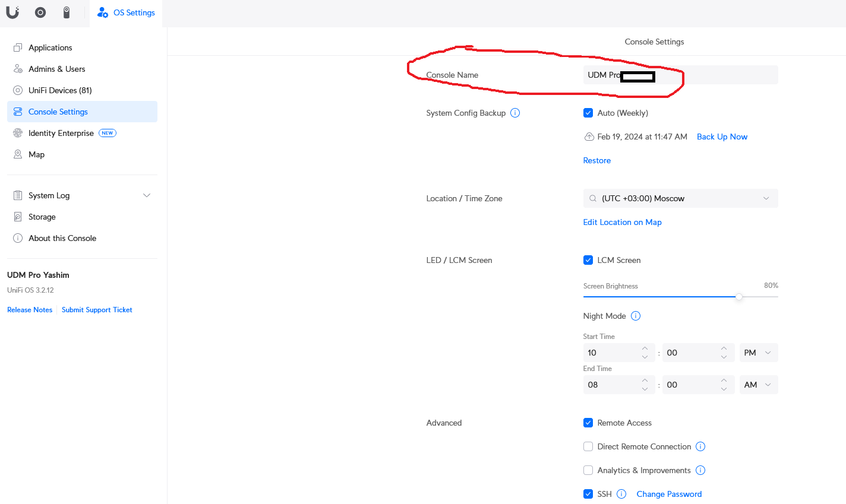The image size is (846, 504).
Task: Enable Analytics & Improvements checkbox
Action: pyautogui.click(x=588, y=470)
